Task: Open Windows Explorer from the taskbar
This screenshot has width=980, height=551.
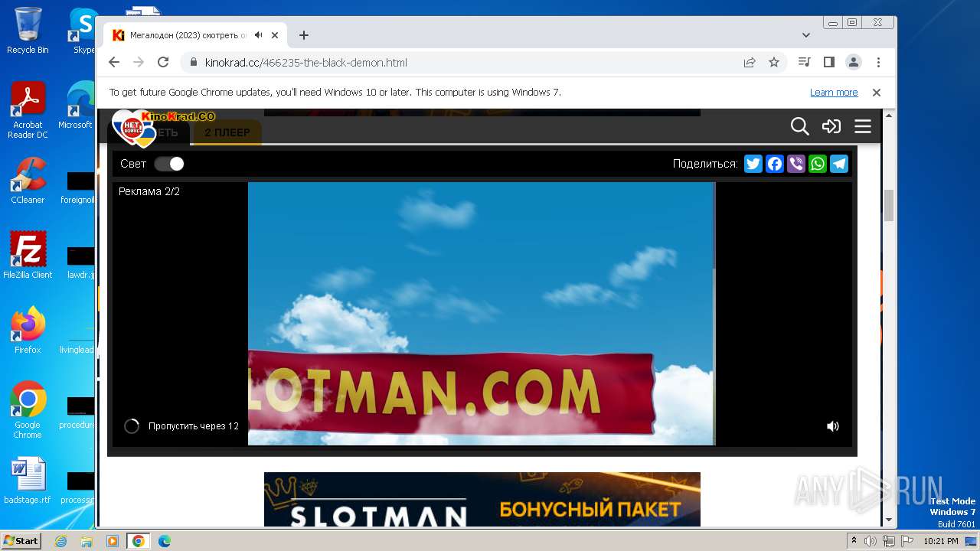Action: 87,541
